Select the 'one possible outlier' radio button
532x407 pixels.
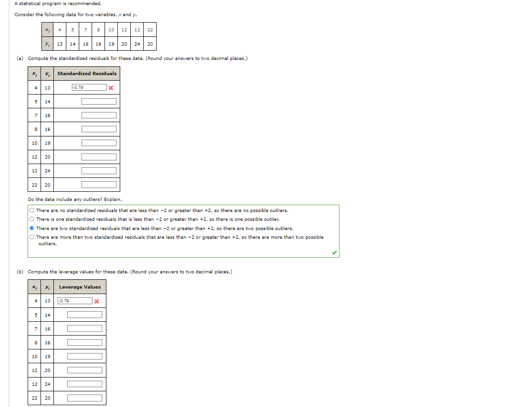coord(31,219)
